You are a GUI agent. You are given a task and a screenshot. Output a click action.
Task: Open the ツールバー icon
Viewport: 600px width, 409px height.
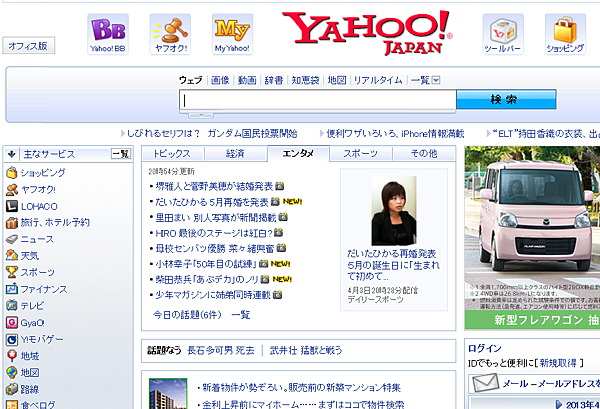point(503,34)
